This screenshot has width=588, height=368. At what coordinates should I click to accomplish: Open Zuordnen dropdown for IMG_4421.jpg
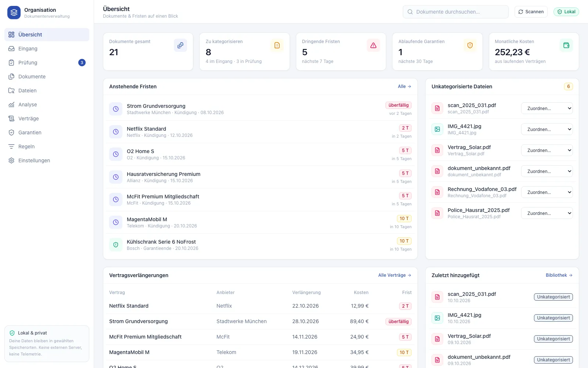click(x=547, y=129)
